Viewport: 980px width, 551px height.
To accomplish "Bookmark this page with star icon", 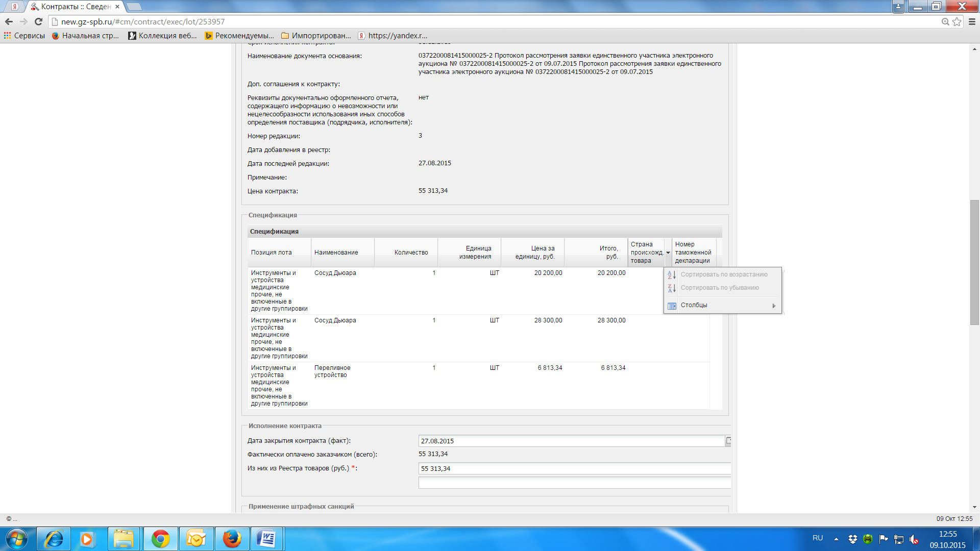I will pos(957,21).
